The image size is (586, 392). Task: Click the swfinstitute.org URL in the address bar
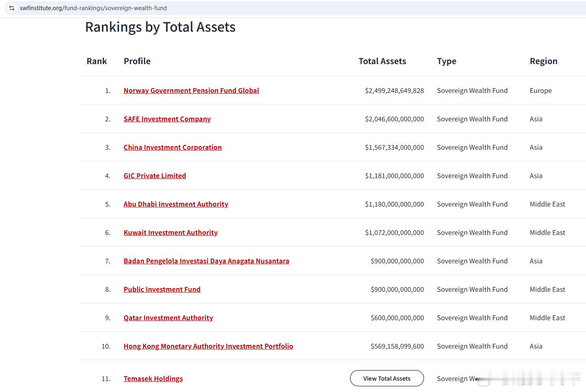(x=93, y=8)
